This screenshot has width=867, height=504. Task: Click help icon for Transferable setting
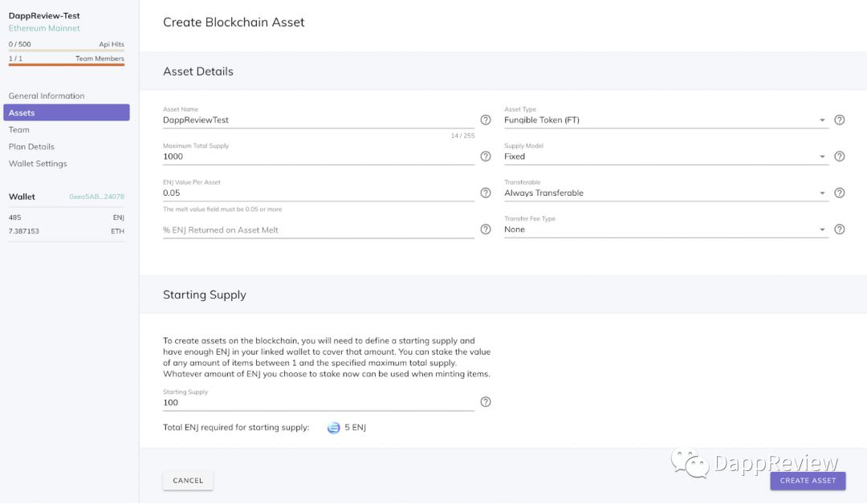[x=840, y=193]
